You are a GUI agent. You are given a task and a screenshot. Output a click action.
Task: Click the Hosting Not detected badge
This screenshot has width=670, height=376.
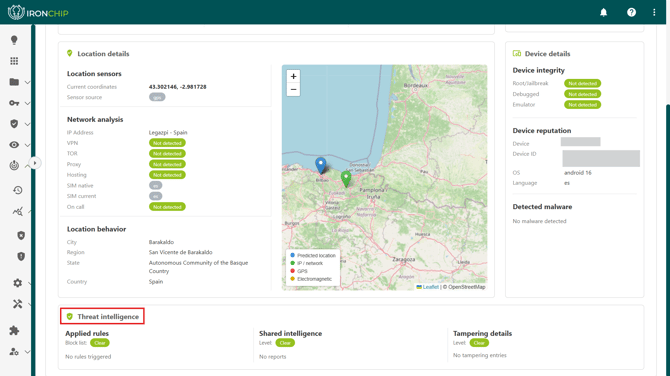point(167,175)
